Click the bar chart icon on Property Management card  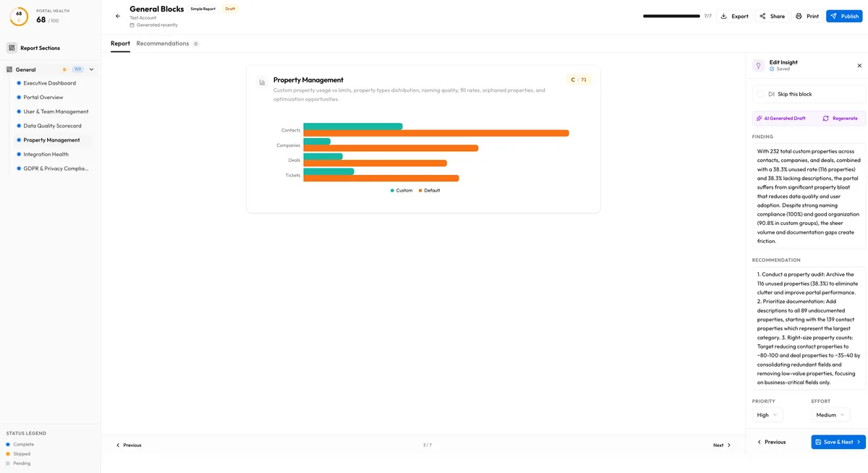coord(262,81)
